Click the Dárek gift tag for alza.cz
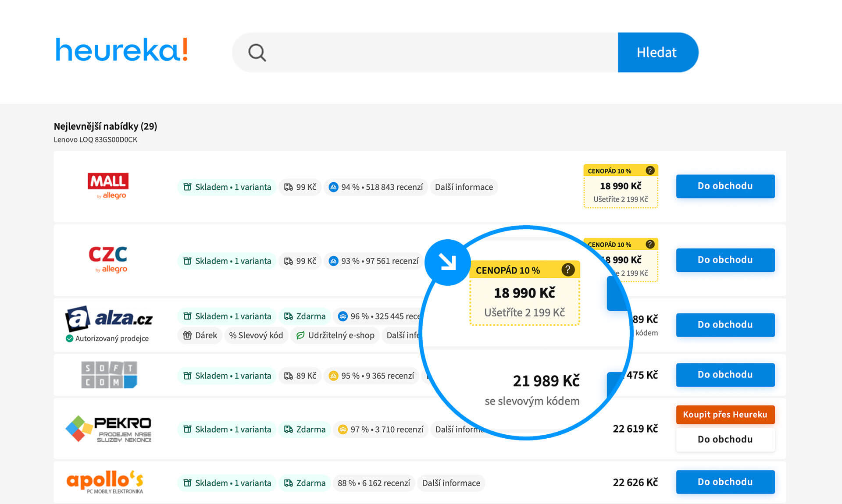Viewport: 842px width, 504px height. point(200,335)
